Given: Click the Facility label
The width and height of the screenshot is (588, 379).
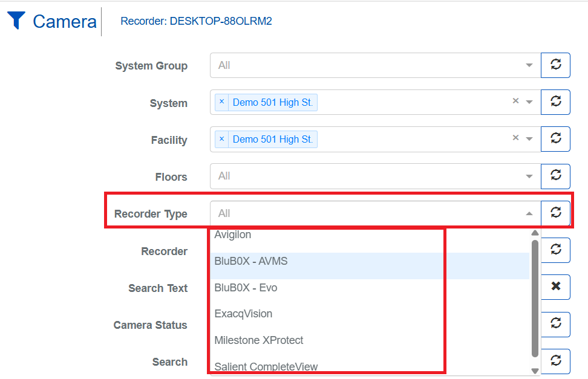Looking at the screenshot, I should coord(169,140).
